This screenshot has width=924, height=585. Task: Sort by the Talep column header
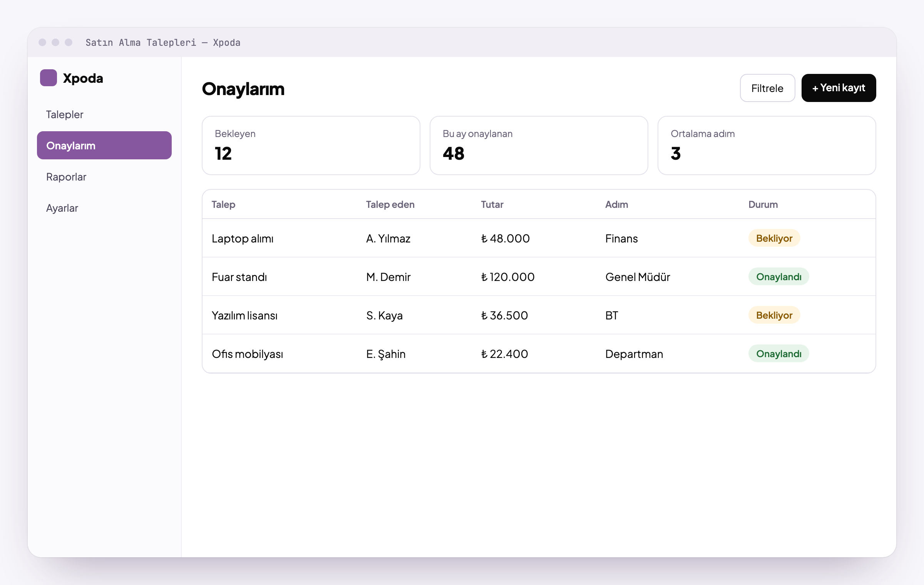click(x=223, y=204)
